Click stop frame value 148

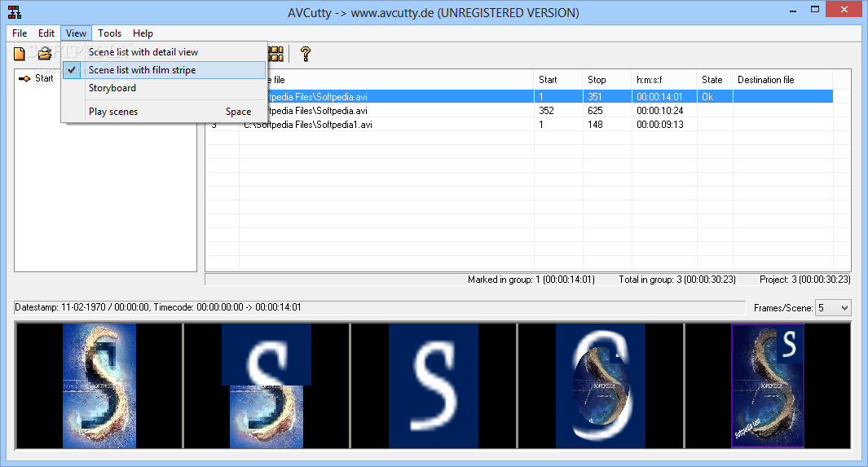(595, 125)
